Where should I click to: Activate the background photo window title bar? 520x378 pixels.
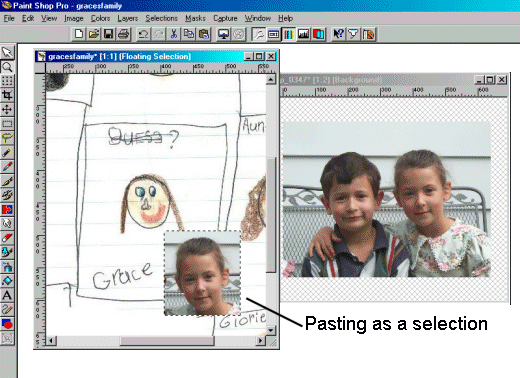377,80
